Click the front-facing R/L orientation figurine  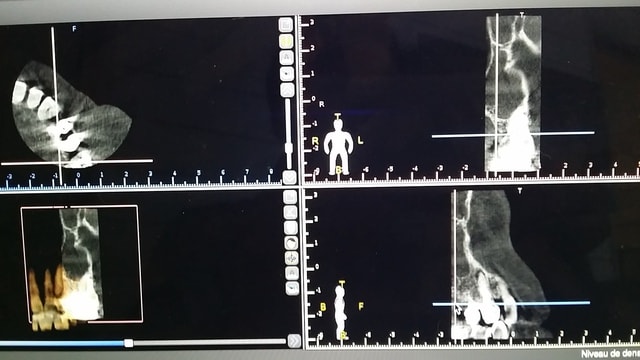[338, 144]
